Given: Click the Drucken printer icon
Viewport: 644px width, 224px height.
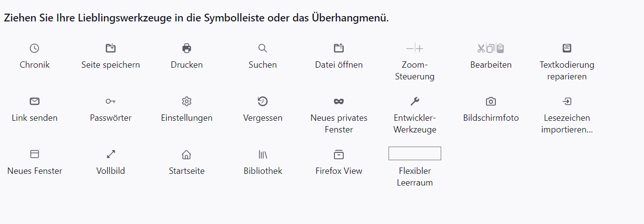Looking at the screenshot, I should [187, 48].
